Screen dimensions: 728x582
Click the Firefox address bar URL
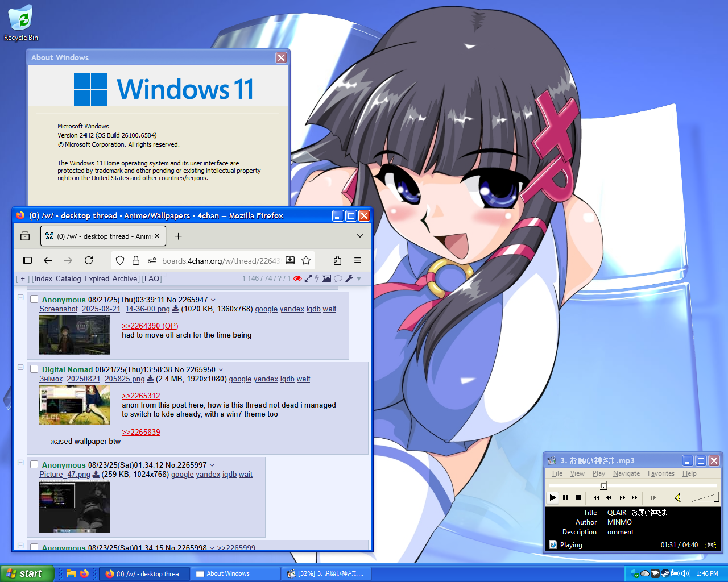(x=221, y=261)
